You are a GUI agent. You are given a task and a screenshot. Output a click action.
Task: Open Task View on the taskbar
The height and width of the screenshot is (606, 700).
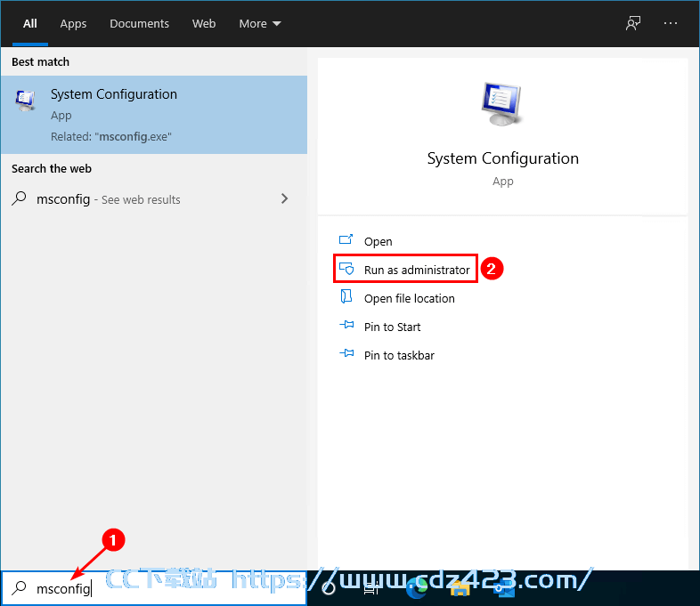371,589
